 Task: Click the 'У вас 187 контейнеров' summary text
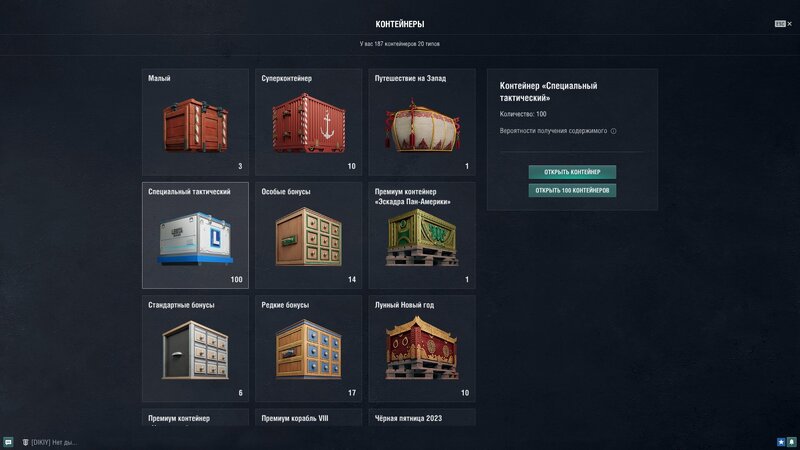click(399, 44)
